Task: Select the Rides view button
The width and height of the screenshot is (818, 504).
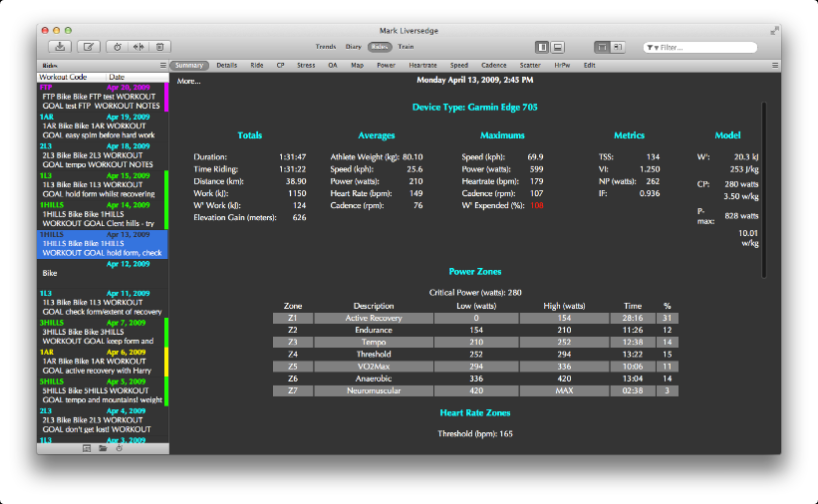Action: [380, 47]
